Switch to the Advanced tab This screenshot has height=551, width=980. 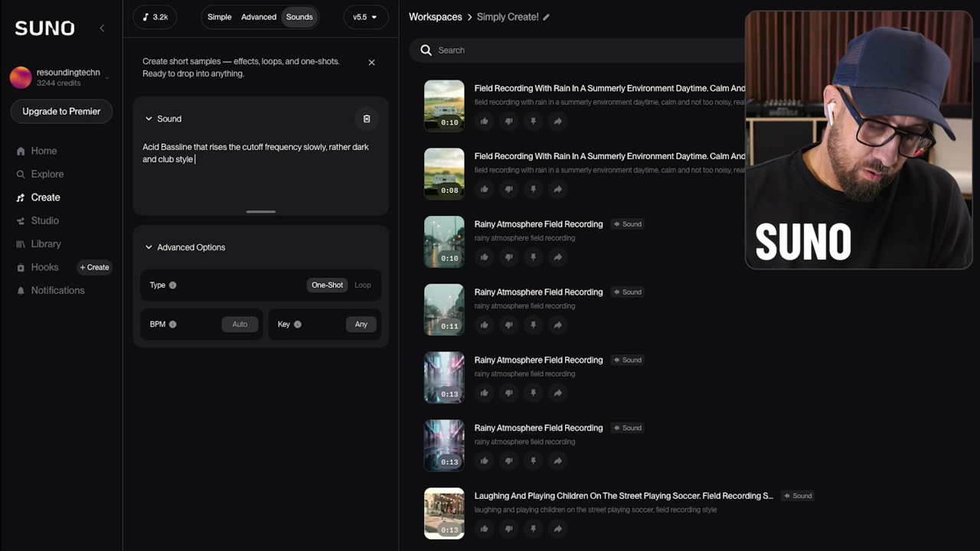coord(259,17)
